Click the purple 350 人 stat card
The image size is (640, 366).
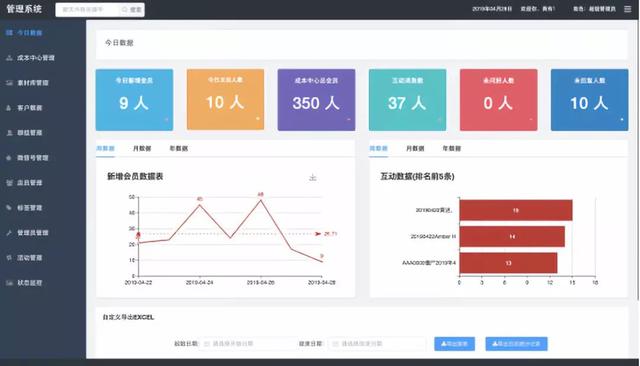point(316,100)
